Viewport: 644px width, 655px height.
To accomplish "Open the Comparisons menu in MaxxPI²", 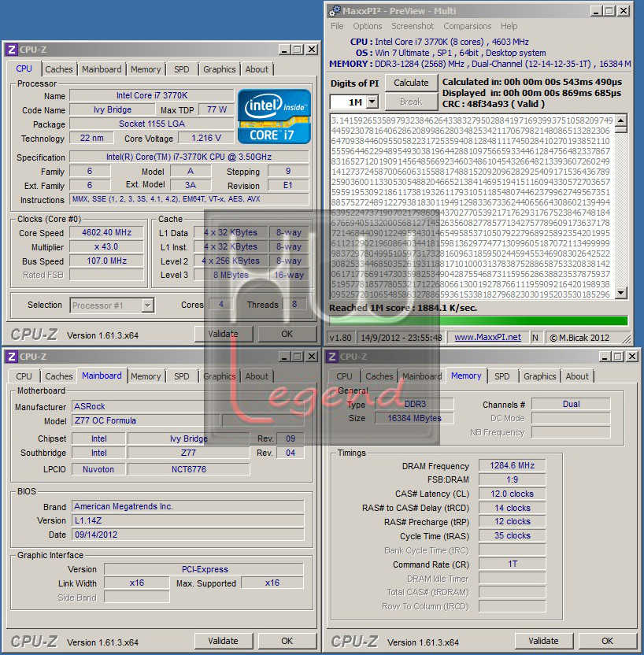I will click(x=468, y=26).
